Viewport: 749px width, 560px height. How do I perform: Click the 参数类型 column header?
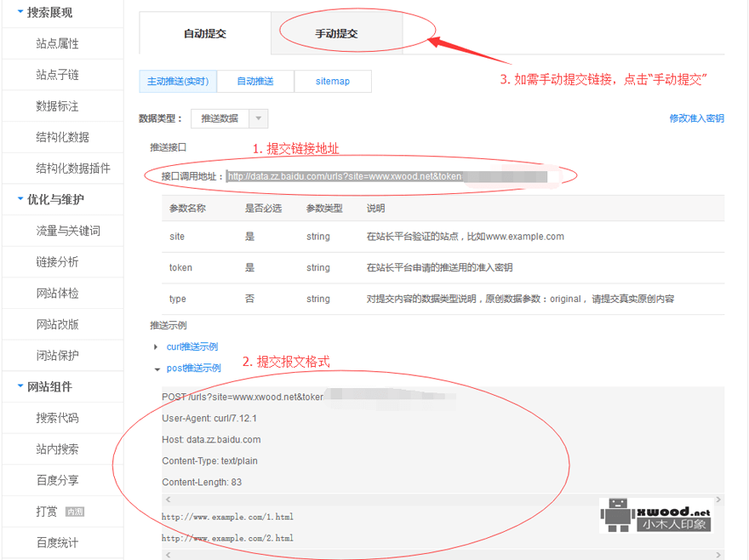pos(324,209)
